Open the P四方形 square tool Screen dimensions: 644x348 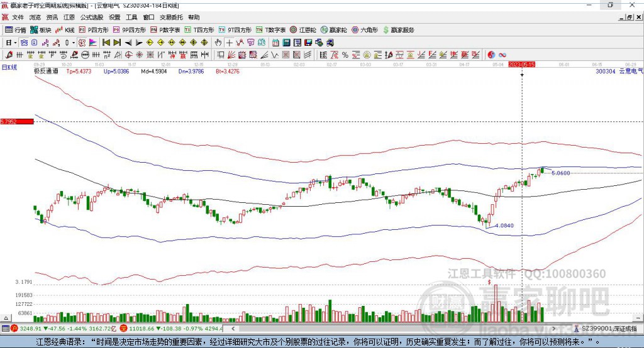click(x=94, y=30)
